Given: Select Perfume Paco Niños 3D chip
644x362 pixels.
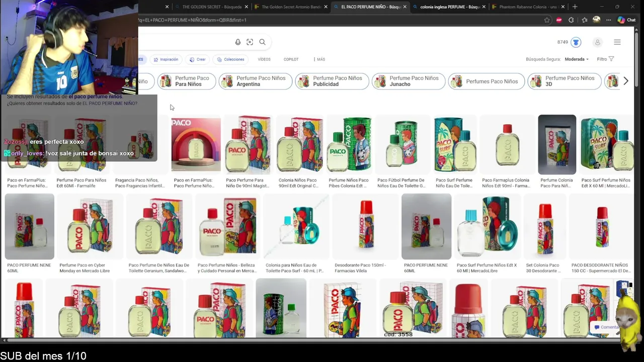Looking at the screenshot, I should coord(565,81).
